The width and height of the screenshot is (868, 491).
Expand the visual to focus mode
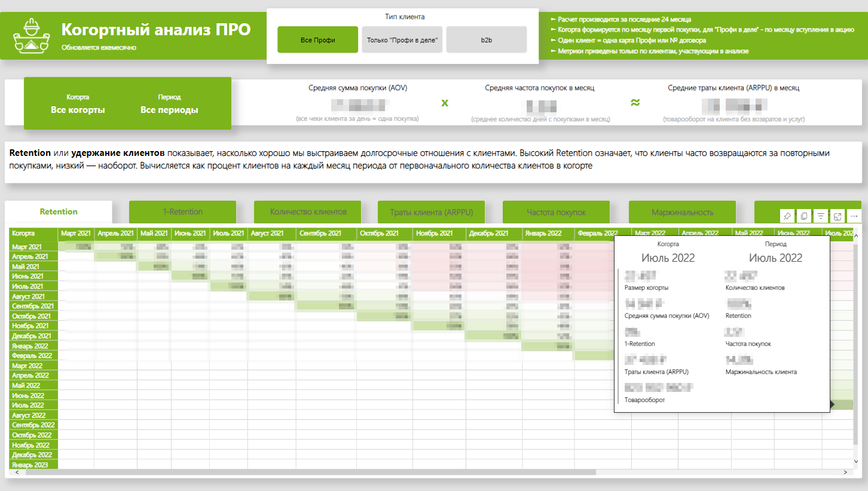838,216
